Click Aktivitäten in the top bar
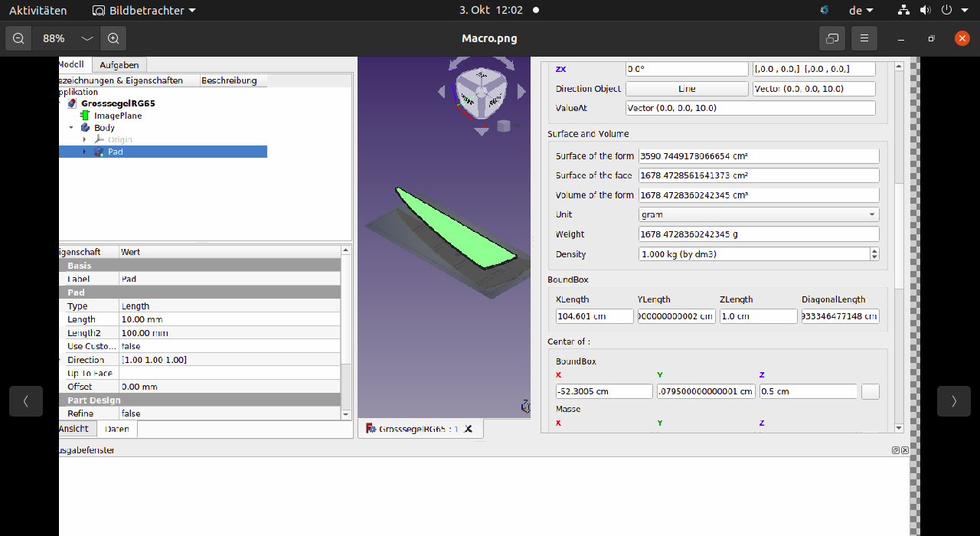 (38, 11)
